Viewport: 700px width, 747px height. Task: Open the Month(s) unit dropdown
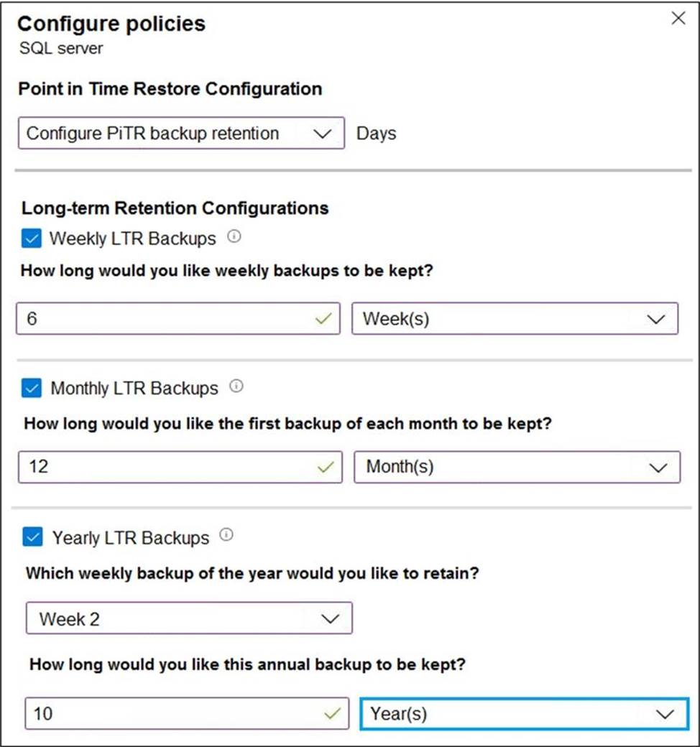[516, 467]
